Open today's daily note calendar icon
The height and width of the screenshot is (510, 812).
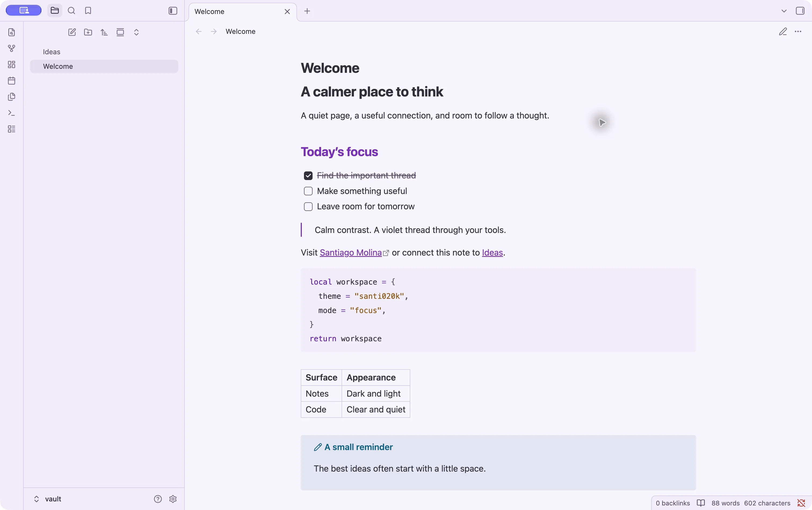(x=12, y=81)
